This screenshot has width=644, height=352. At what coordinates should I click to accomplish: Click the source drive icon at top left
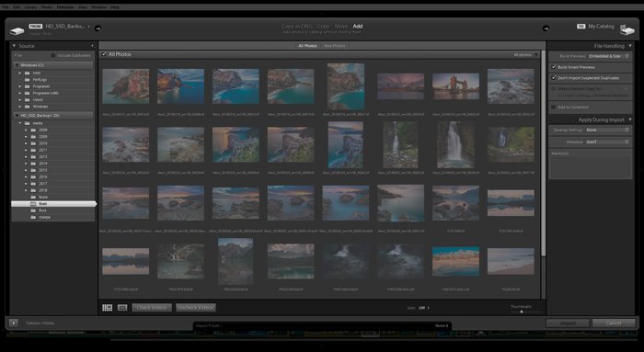pyautogui.click(x=17, y=30)
